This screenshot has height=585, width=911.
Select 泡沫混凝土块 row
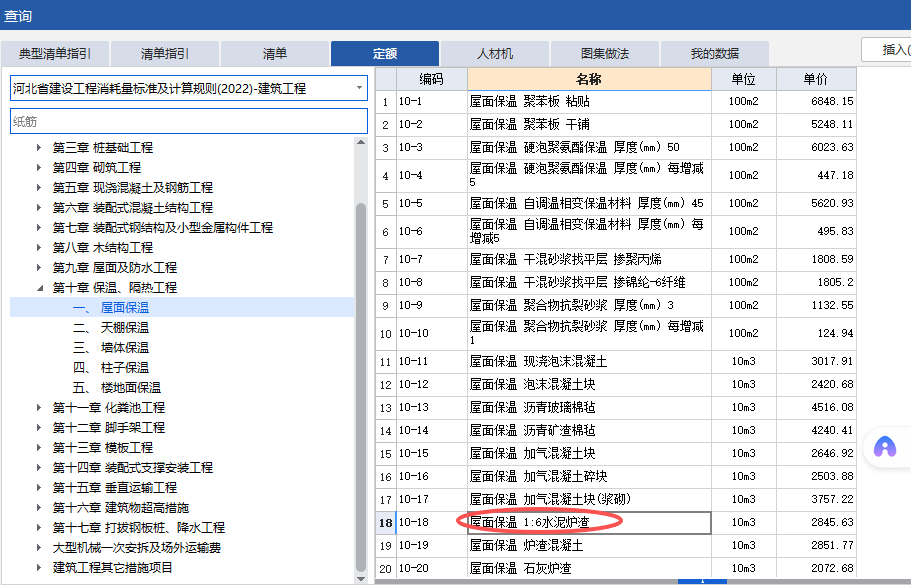pos(616,385)
